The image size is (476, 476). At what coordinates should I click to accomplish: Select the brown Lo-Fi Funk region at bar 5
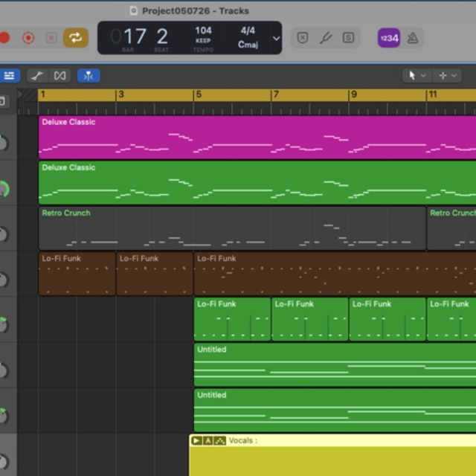point(335,274)
